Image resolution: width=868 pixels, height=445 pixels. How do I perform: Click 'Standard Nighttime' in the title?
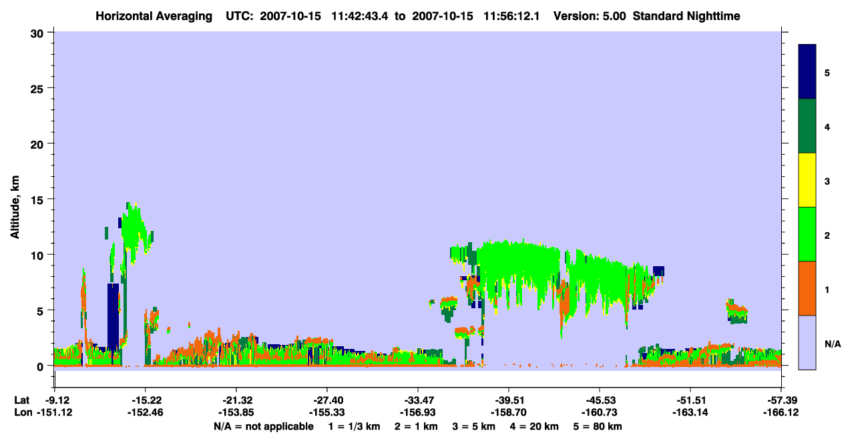coord(686,16)
